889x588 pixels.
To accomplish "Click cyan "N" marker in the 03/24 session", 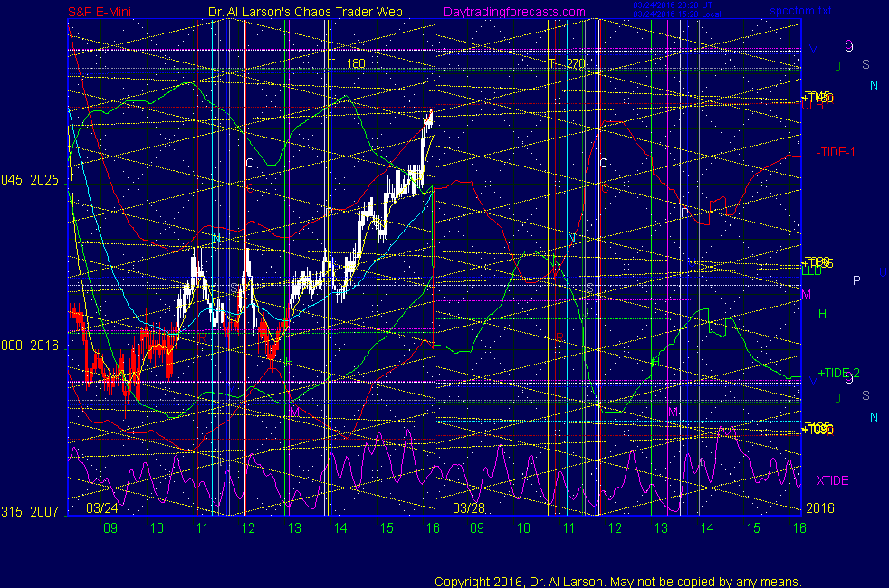I will pos(216,239).
